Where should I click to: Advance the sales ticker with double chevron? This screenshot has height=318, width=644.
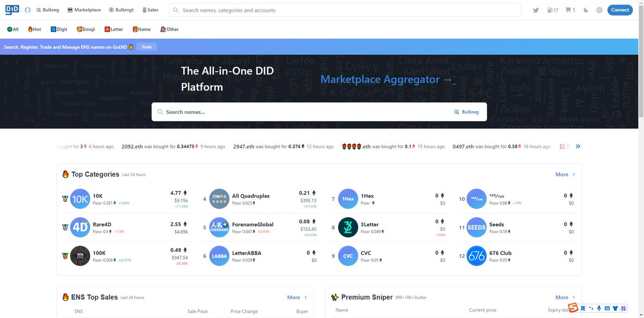tap(578, 146)
